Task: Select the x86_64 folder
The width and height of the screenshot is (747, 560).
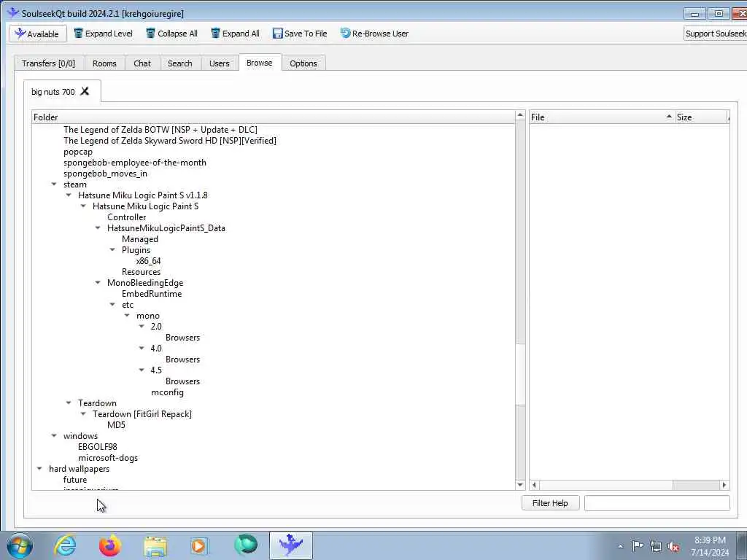Action: point(149,261)
